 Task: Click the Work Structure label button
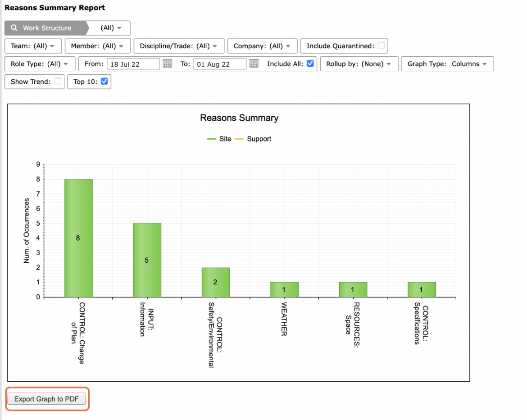tap(47, 28)
